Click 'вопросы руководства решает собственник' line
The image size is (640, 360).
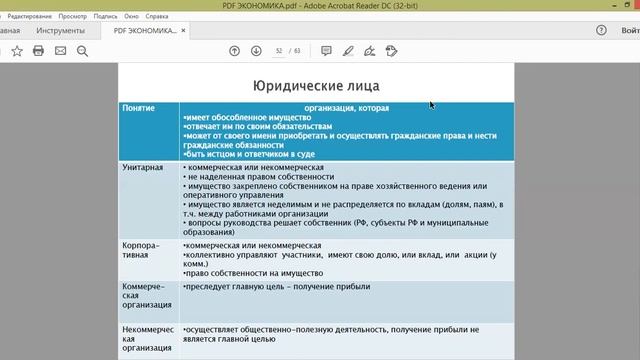[336, 227]
